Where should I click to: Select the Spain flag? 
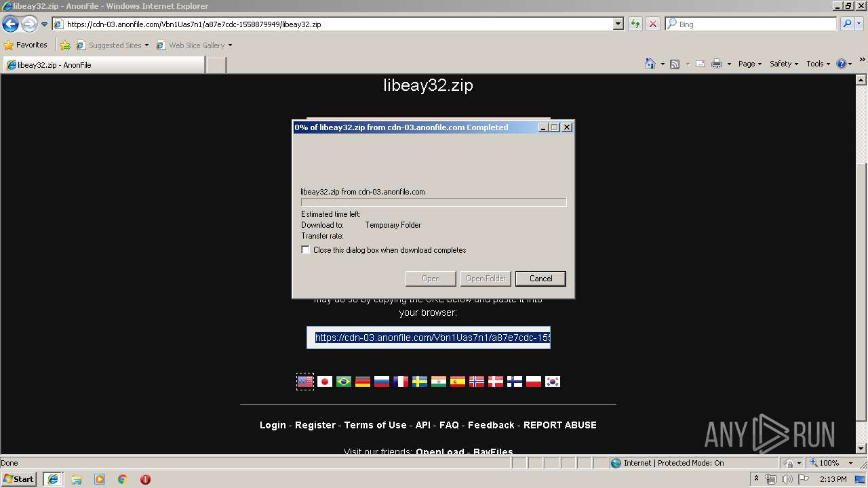458,382
